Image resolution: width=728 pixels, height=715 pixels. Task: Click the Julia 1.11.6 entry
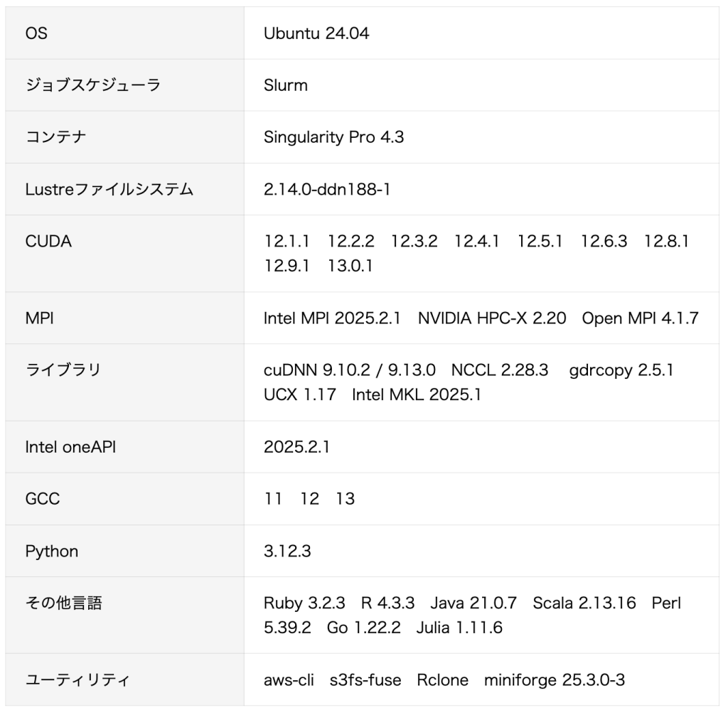(459, 628)
